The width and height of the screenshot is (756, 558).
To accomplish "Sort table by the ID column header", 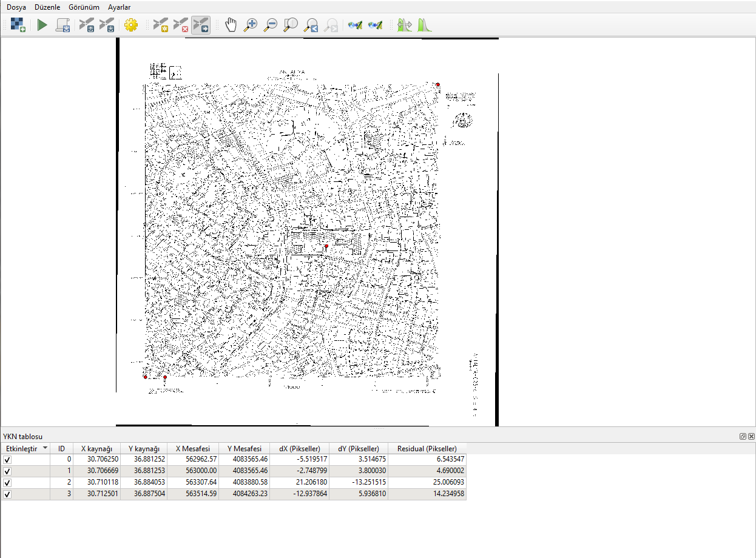I will click(61, 449).
